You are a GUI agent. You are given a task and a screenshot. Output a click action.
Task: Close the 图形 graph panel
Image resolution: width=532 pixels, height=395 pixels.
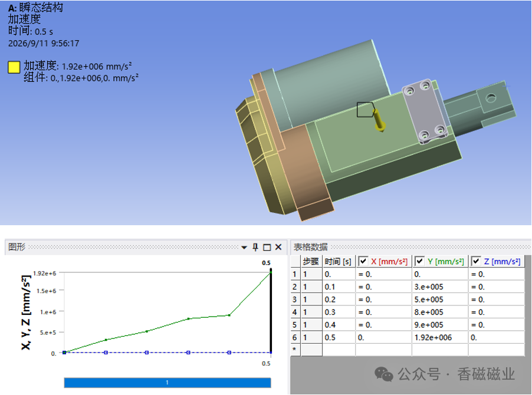[278, 247]
